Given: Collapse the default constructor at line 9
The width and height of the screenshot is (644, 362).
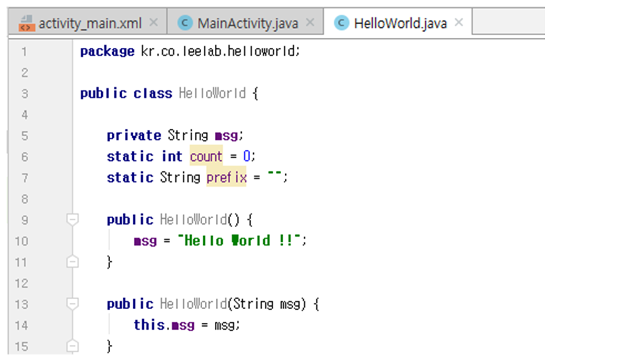Looking at the screenshot, I should click(73, 220).
